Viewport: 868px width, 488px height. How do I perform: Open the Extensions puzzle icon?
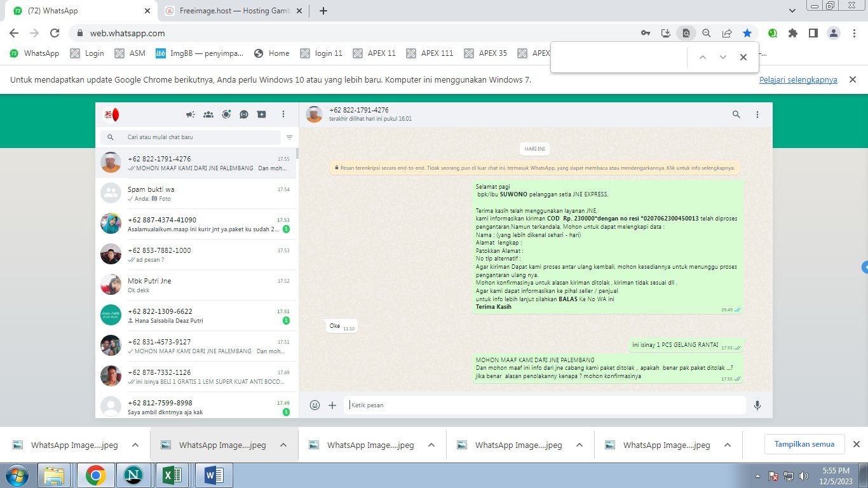pos(793,33)
